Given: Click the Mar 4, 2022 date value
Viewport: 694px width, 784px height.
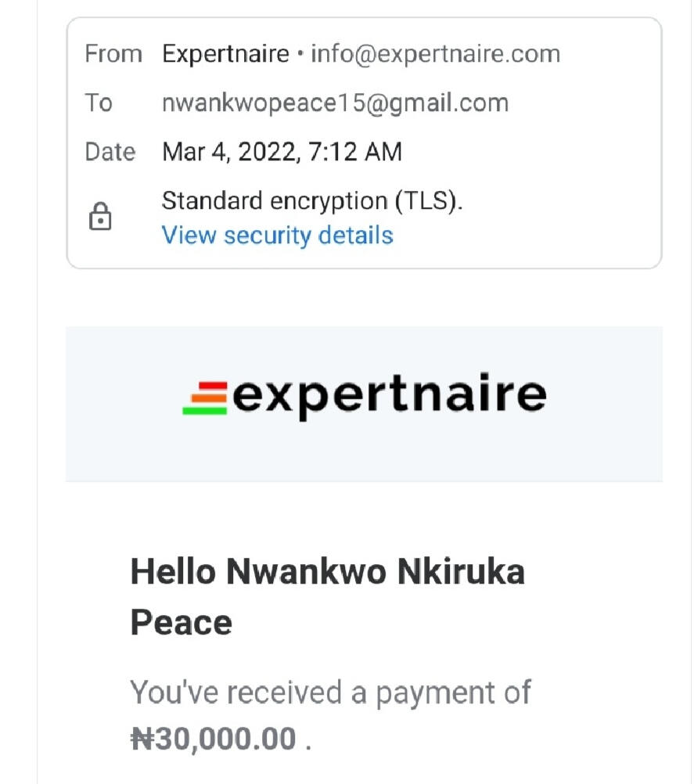Looking at the screenshot, I should [227, 151].
